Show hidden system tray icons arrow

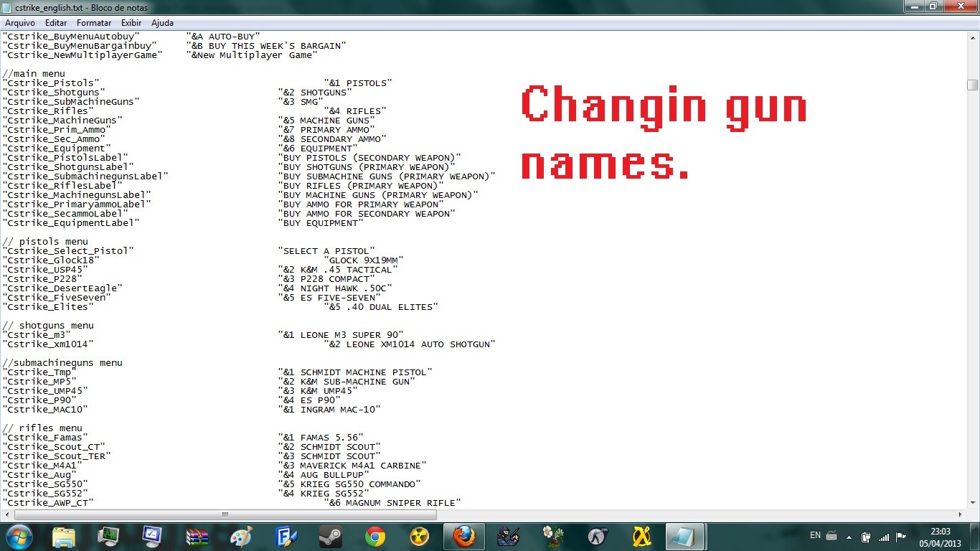click(x=849, y=536)
